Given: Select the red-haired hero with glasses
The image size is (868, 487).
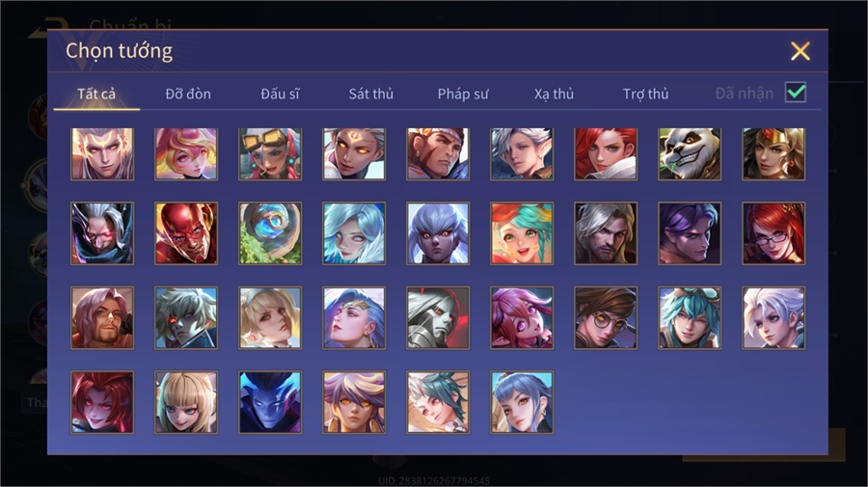Looking at the screenshot, I should 773,233.
